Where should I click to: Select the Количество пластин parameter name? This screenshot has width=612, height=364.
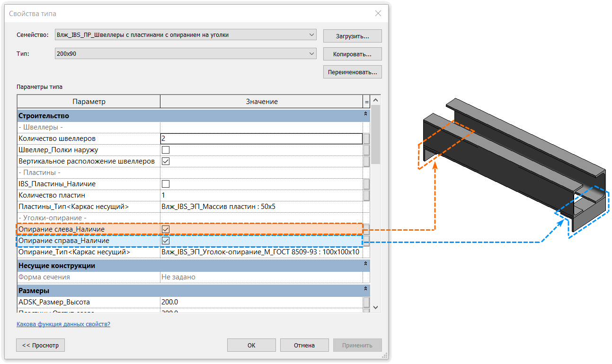pyautogui.click(x=52, y=195)
